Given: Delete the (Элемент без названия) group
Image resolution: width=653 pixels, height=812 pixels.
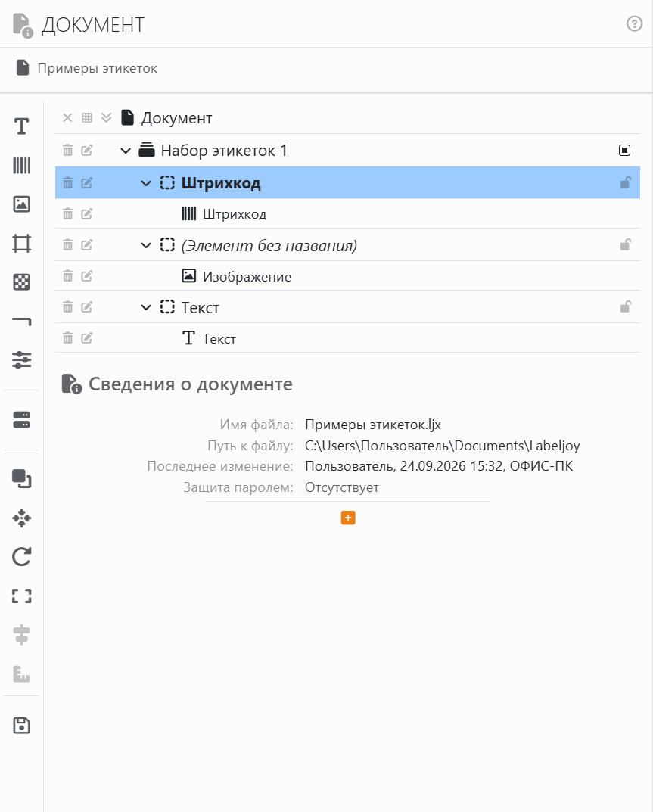Looking at the screenshot, I should point(67,245).
